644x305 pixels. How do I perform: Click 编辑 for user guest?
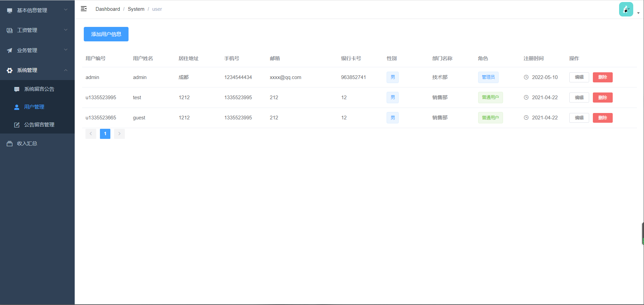579,118
